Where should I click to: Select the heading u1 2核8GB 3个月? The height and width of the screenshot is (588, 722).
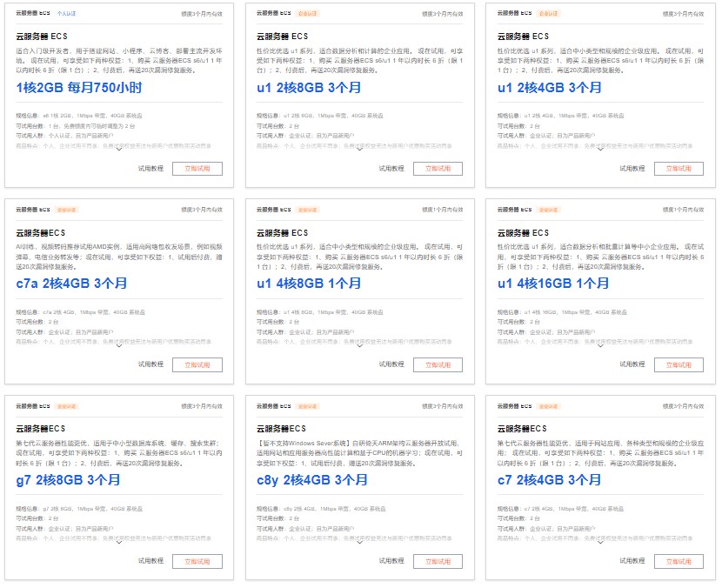point(309,88)
